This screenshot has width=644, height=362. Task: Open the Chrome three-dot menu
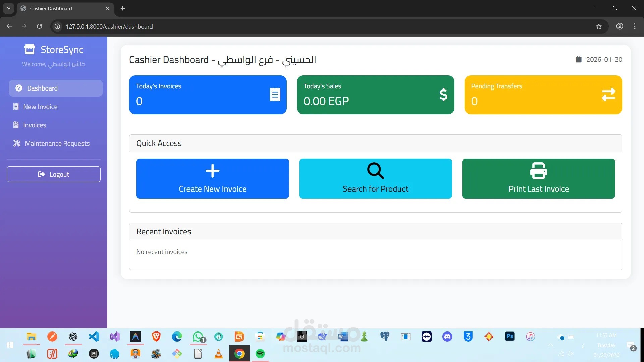coord(635,26)
